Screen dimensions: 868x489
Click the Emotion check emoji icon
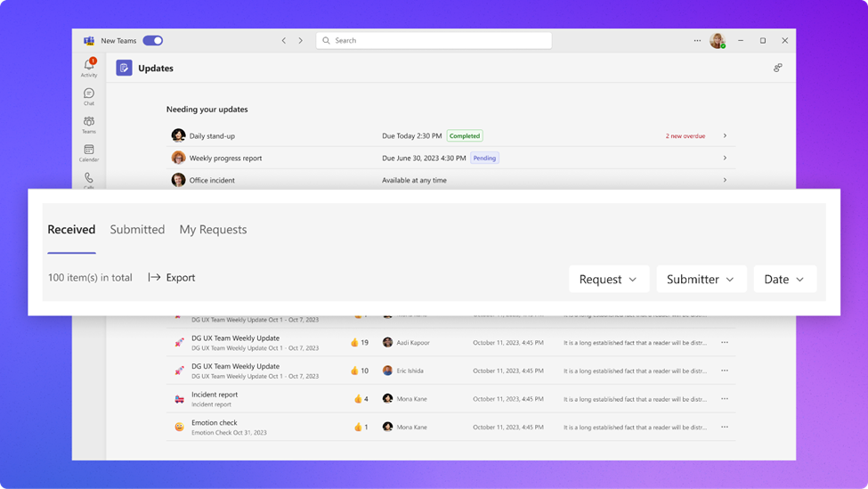pyautogui.click(x=179, y=427)
